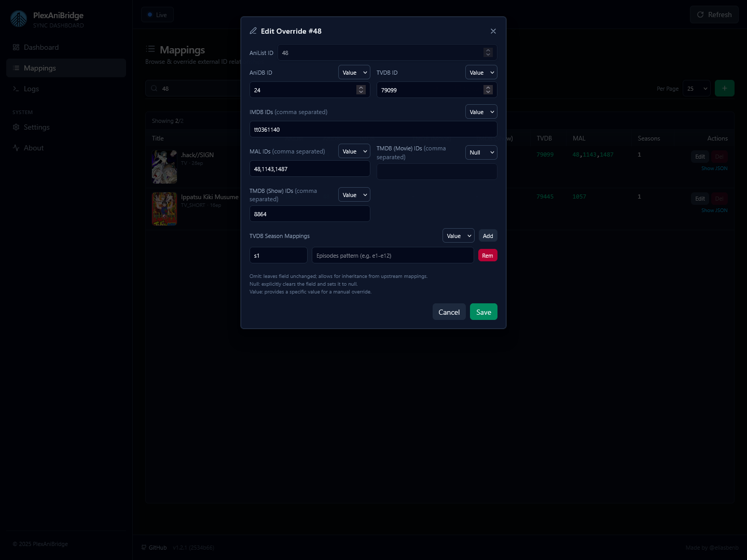
Task: Close the Edit Override dialog with X
Action: click(x=493, y=31)
